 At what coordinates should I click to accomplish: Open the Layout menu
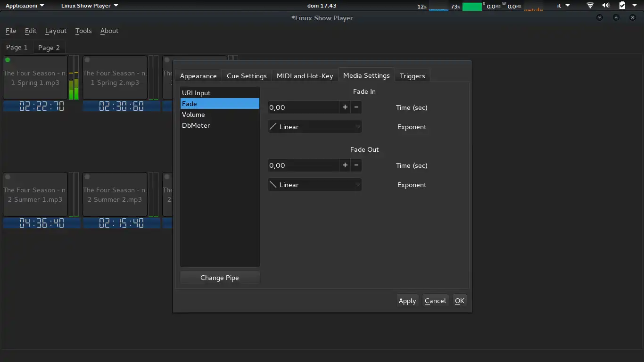coord(56,31)
